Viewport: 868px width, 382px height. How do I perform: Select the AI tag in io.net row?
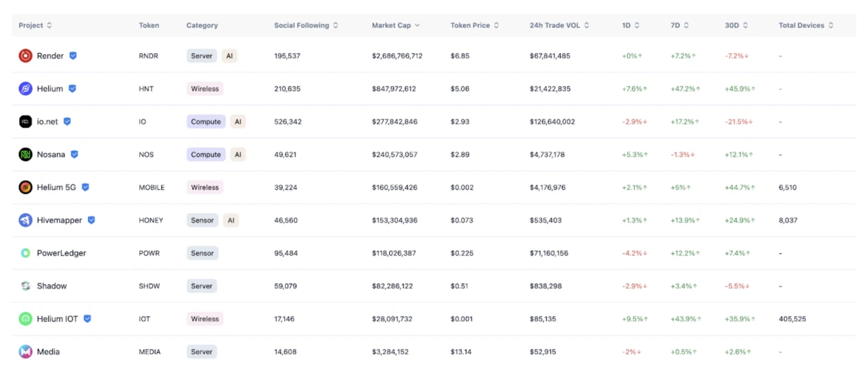tap(238, 121)
